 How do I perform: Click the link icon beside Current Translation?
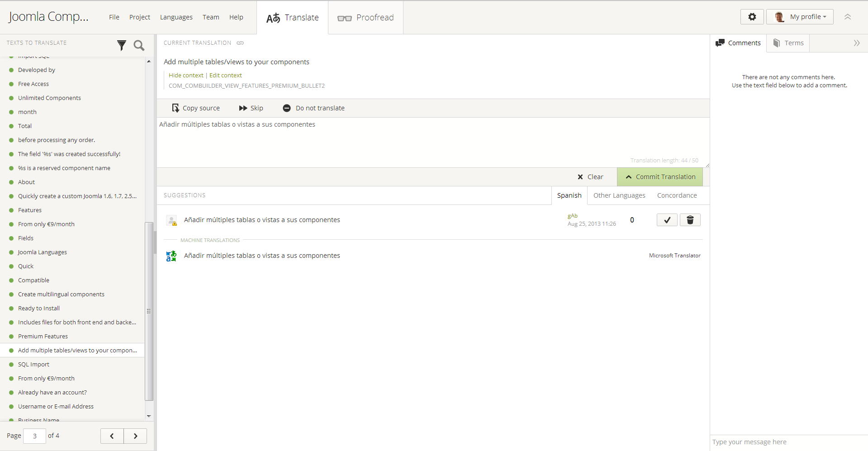[240, 43]
